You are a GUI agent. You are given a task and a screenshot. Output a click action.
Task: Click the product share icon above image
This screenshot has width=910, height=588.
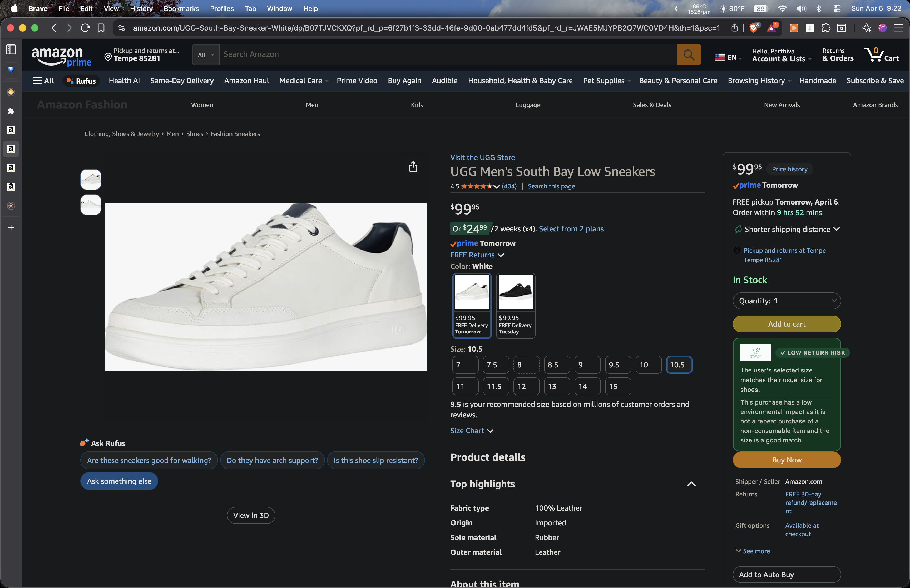(413, 166)
